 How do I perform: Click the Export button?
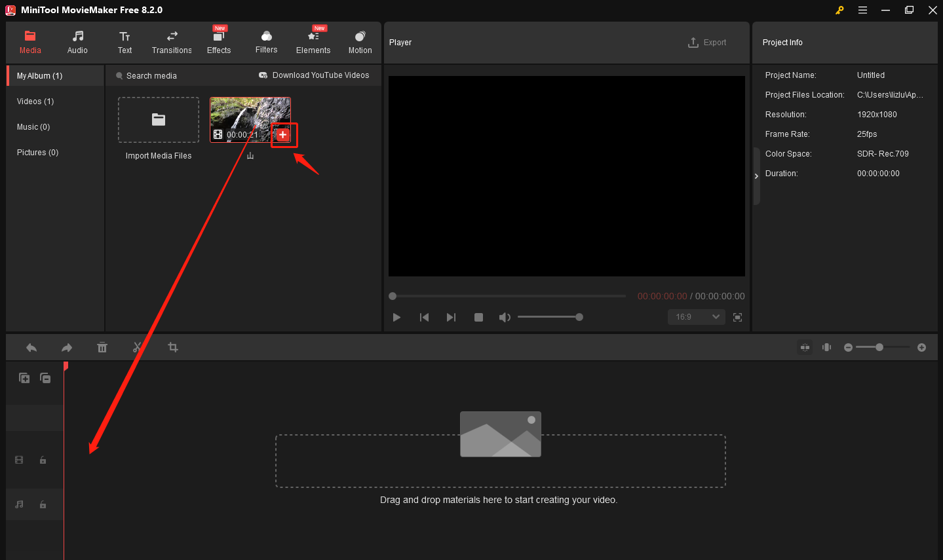(707, 43)
